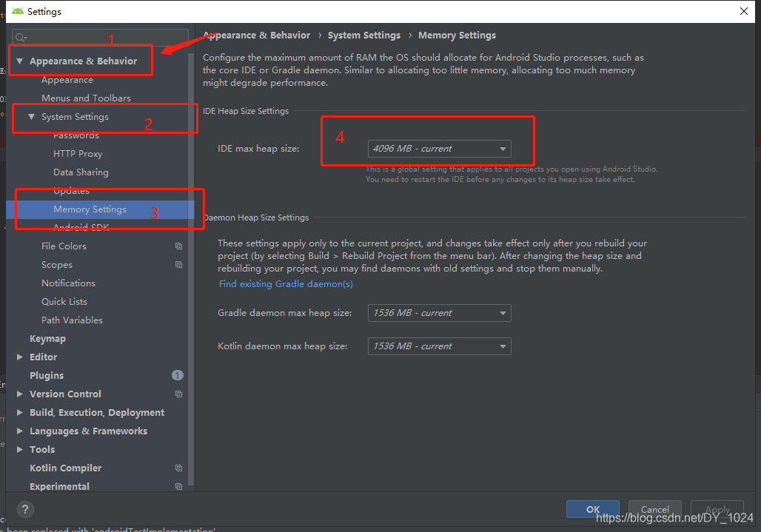Viewport: 761px width, 532px height.
Task: Click the Apply button
Action: pos(717,509)
